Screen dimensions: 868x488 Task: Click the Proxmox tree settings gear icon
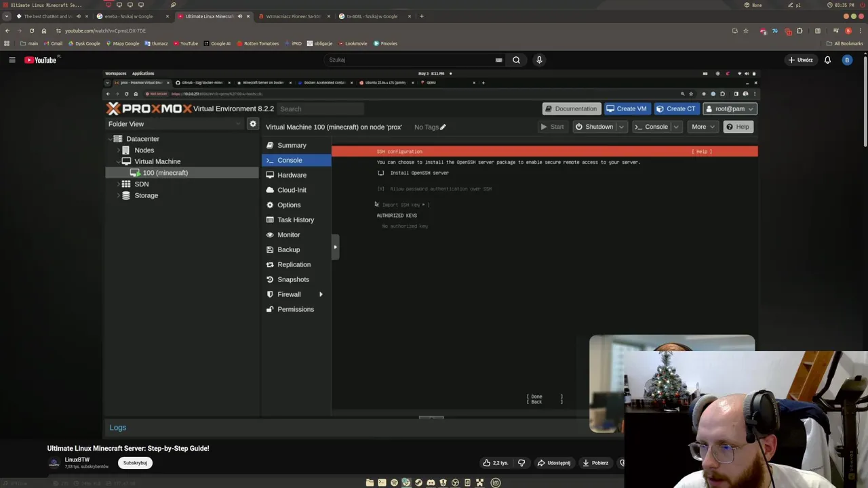(x=253, y=124)
